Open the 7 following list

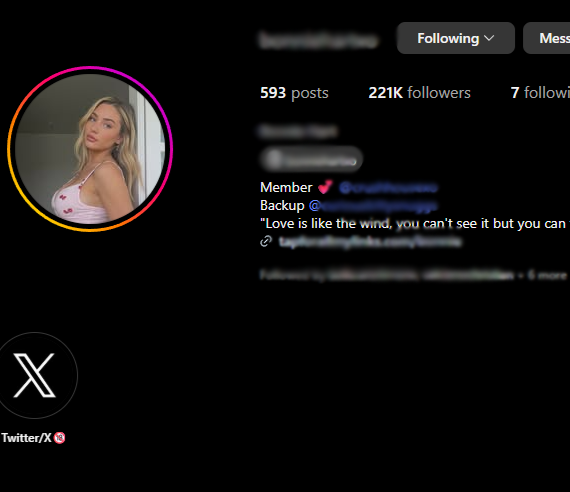(540, 93)
